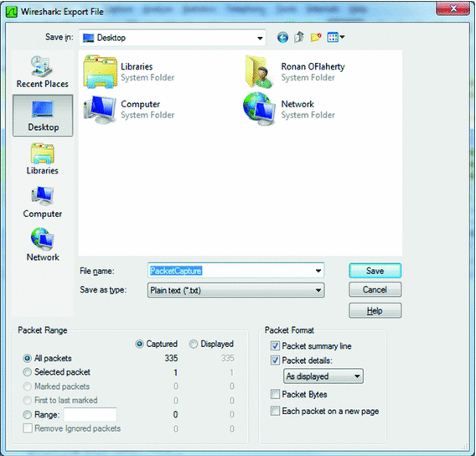476x456 pixels.
Task: Click the Save in label
Action: (59, 37)
